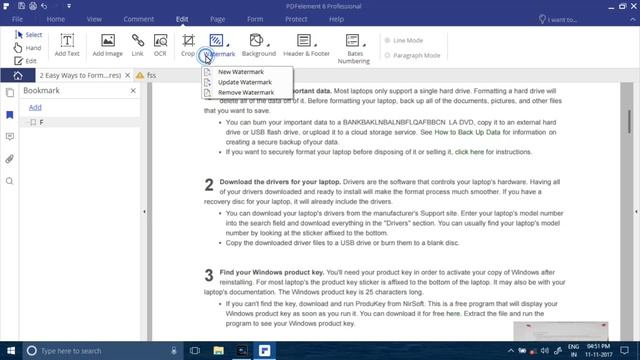This screenshot has height=360, width=640.
Task: Choose Update Watermark menu entry
Action: 247,82
